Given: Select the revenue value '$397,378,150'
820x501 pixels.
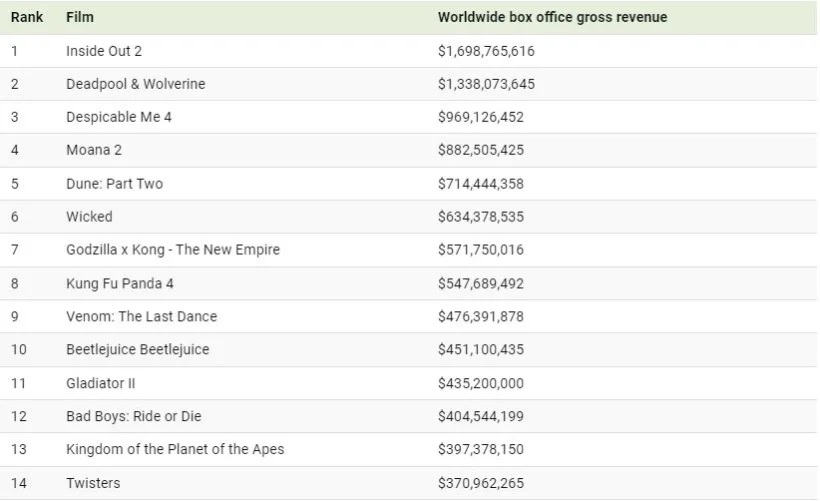Looking at the screenshot, I should 481,450.
